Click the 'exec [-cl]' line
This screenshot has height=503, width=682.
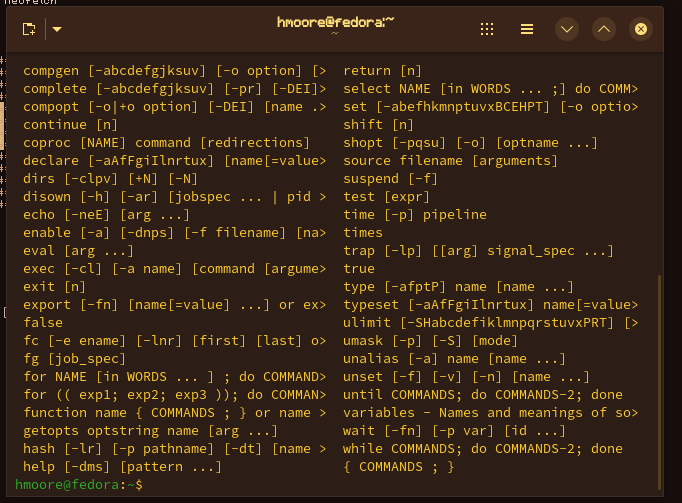click(174, 269)
